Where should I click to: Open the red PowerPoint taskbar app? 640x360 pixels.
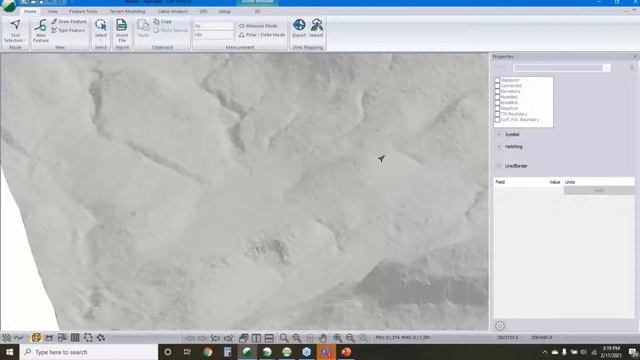[346, 352]
